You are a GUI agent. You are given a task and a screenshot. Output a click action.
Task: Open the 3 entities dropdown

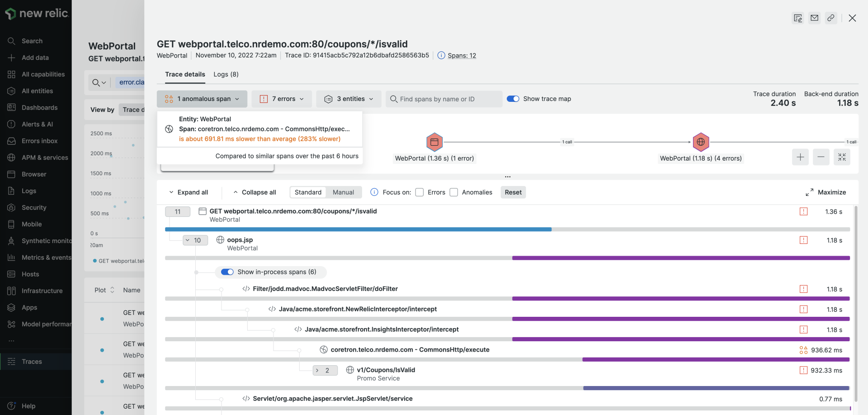348,99
